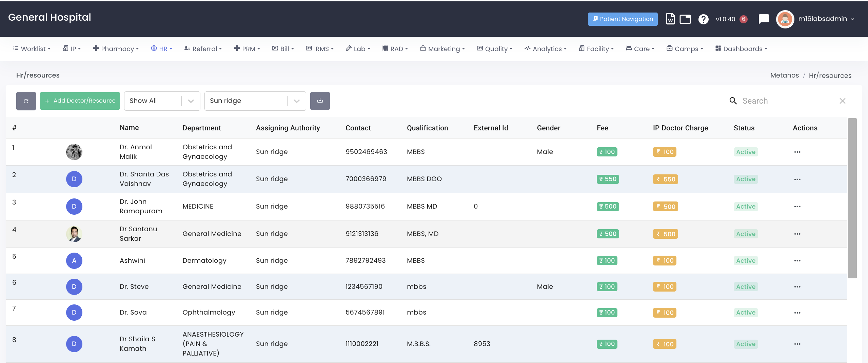The height and width of the screenshot is (363, 868).
Task: Open the Analytics menu
Action: (546, 49)
